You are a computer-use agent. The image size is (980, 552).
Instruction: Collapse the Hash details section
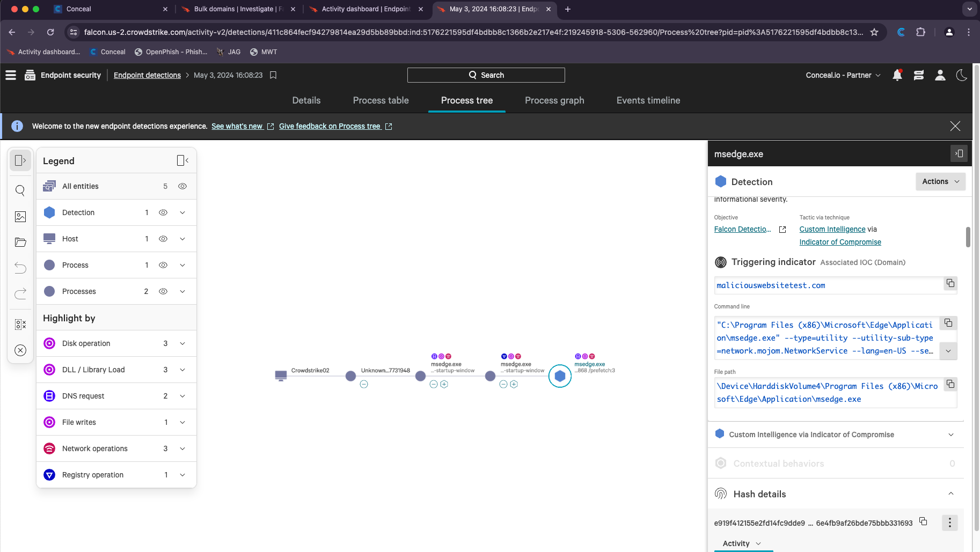coord(950,494)
